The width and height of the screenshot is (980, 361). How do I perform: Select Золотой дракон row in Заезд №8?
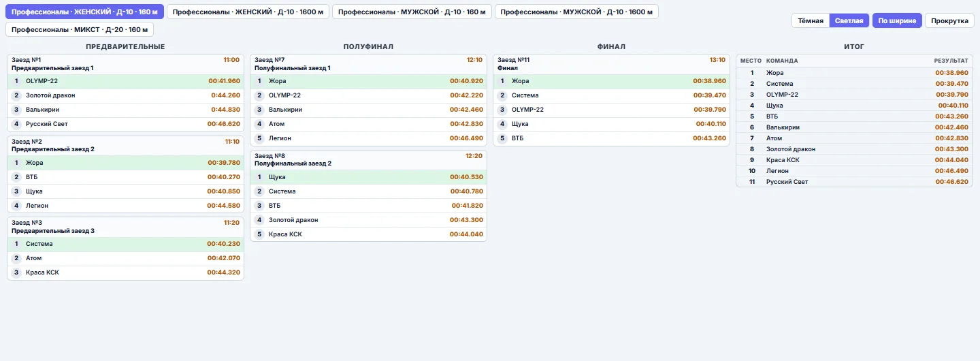point(368,220)
